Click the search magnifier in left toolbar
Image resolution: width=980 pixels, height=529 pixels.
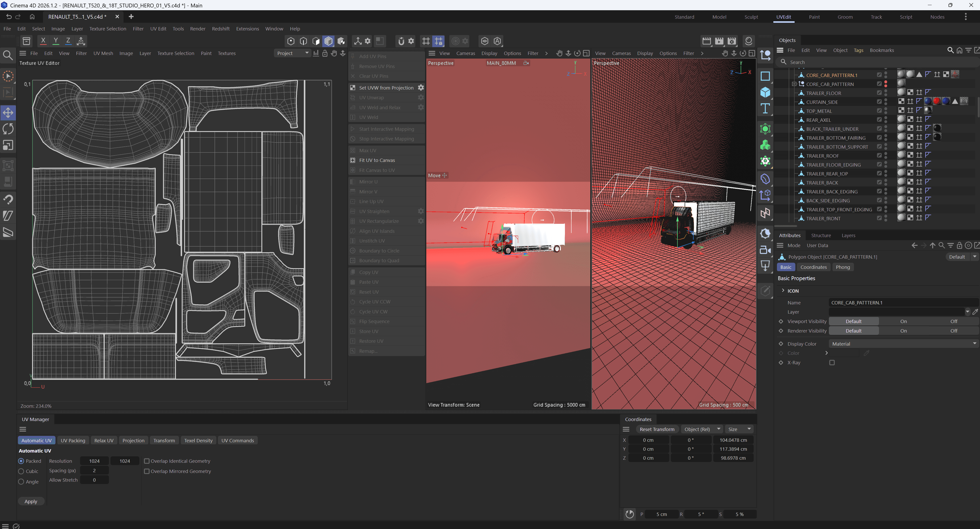pyautogui.click(x=8, y=56)
